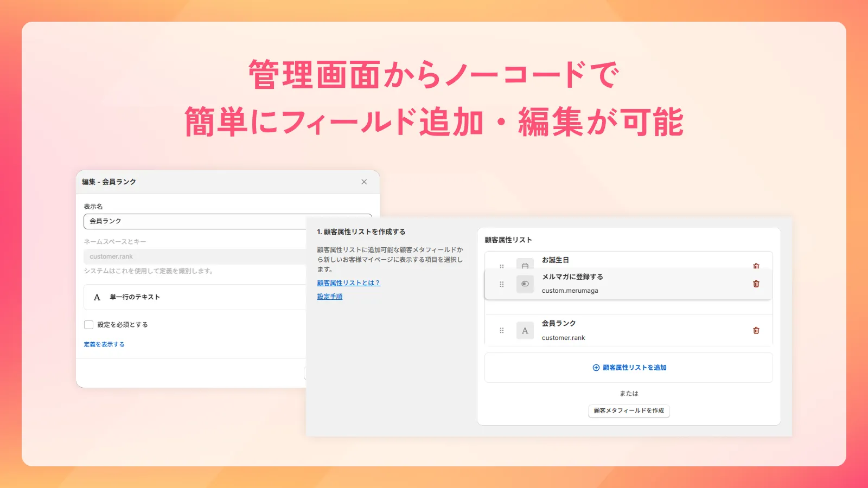The image size is (868, 488).
Task: Enable the 設定を必須とする checkbox
Action: pyautogui.click(x=88, y=324)
